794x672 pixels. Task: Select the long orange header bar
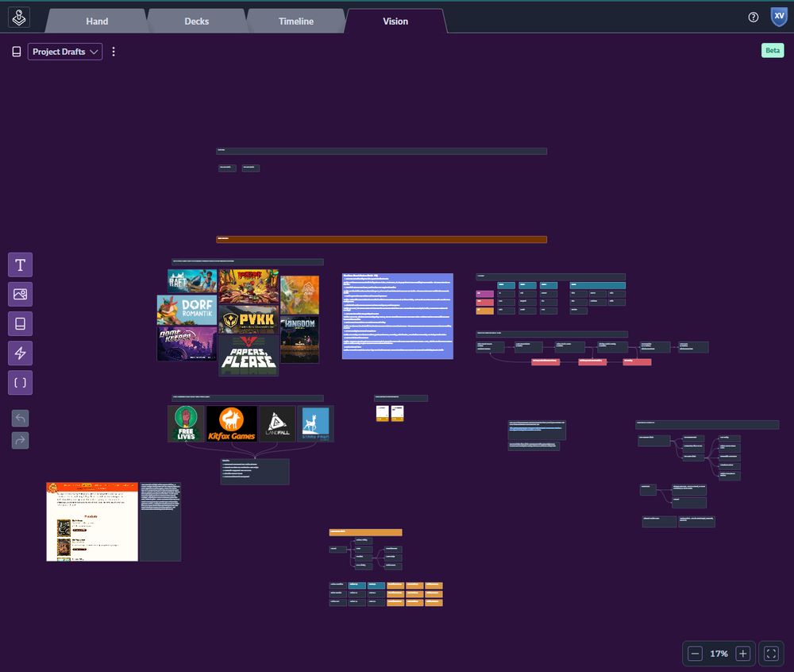[381, 240]
